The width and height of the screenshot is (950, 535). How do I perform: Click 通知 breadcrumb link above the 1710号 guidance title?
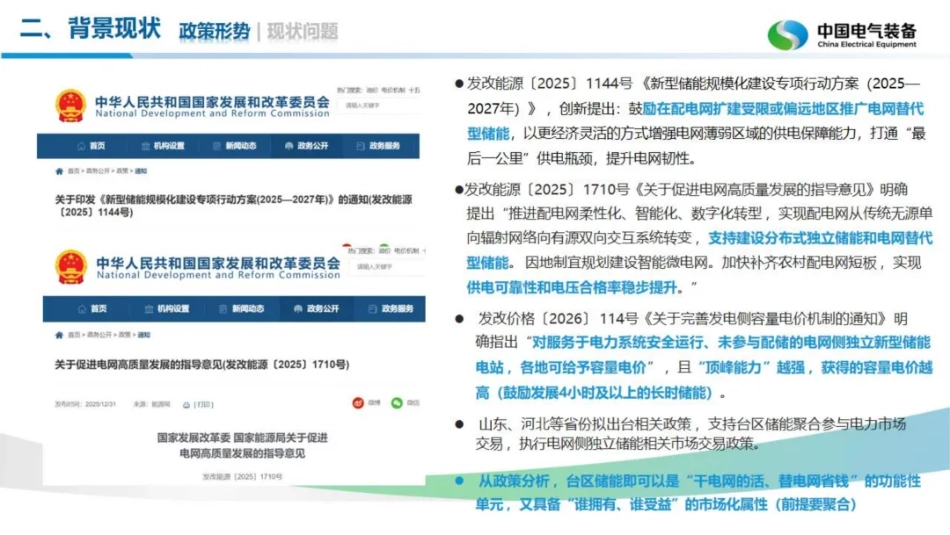(x=144, y=335)
